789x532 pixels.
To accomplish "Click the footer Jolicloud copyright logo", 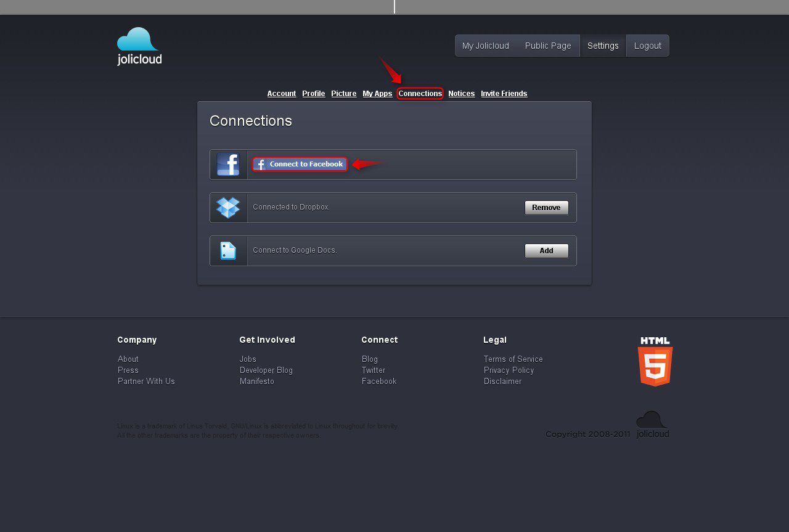I will click(652, 425).
